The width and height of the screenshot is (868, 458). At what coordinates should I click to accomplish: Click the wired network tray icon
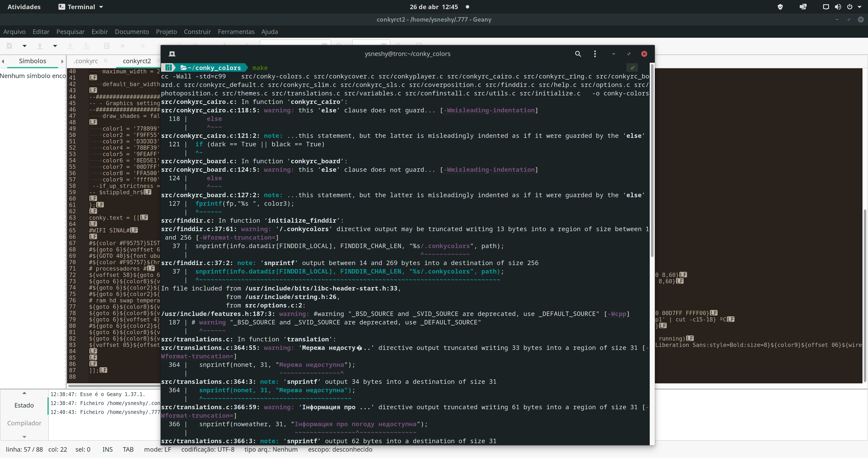[x=826, y=7]
